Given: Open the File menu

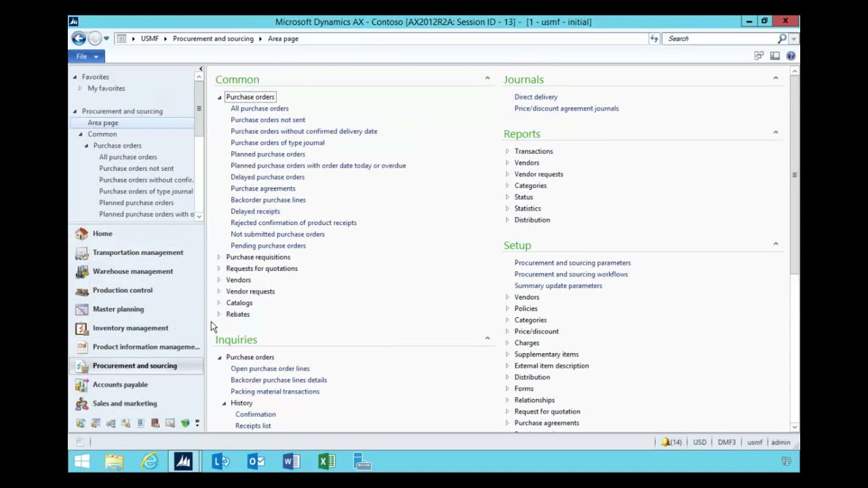Looking at the screenshot, I should tap(86, 56).
